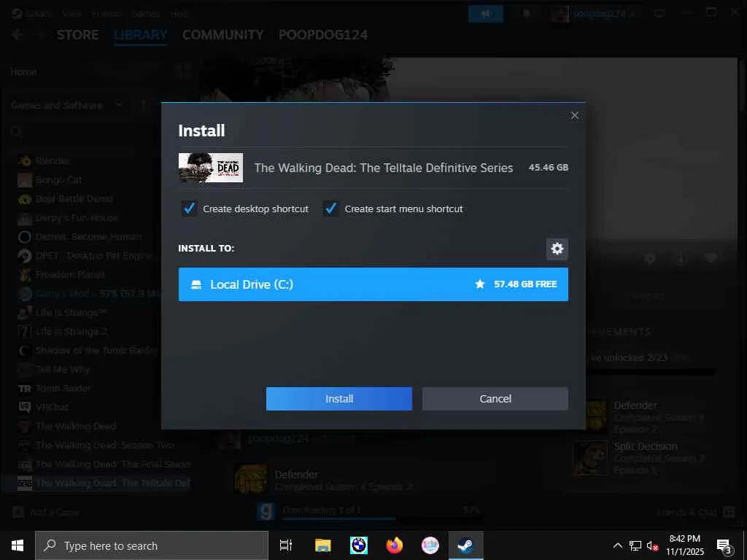The height and width of the screenshot is (560, 747).
Task: Click the announcements megaphone icon
Action: coord(485,13)
